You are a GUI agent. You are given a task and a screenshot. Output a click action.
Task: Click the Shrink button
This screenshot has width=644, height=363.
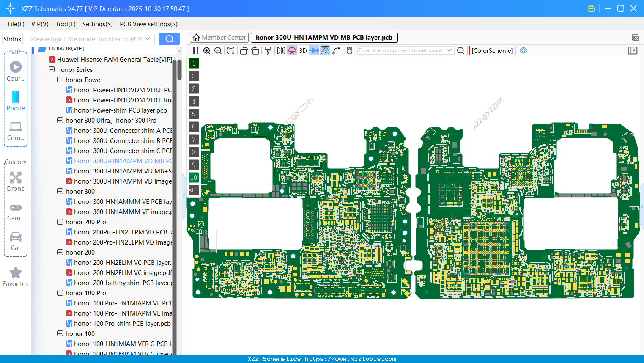[x=12, y=39]
